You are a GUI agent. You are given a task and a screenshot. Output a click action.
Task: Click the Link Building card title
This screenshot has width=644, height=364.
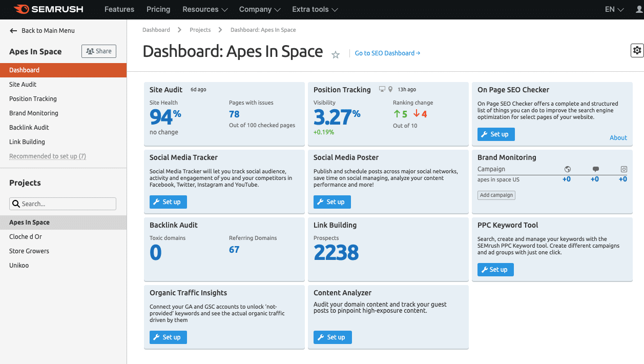pos(335,225)
